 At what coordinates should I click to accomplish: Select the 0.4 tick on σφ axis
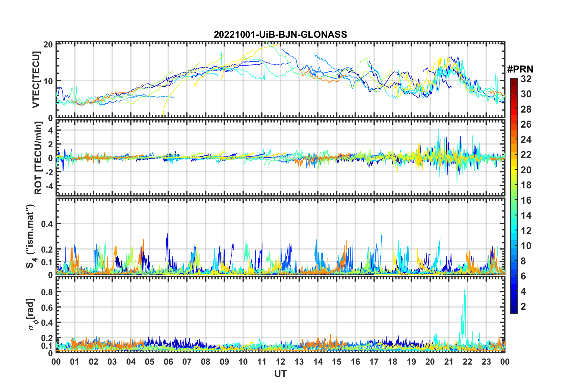click(47, 323)
